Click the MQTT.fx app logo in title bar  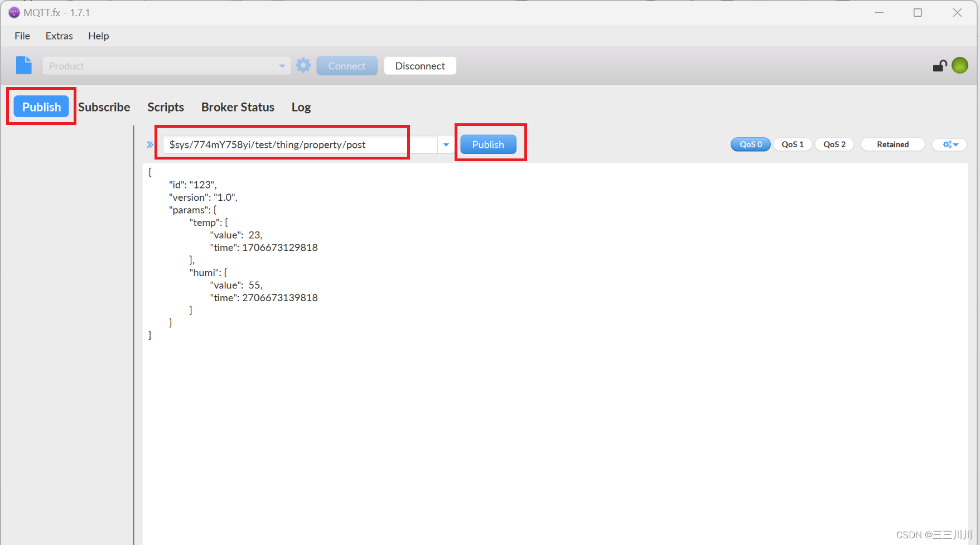coord(14,12)
